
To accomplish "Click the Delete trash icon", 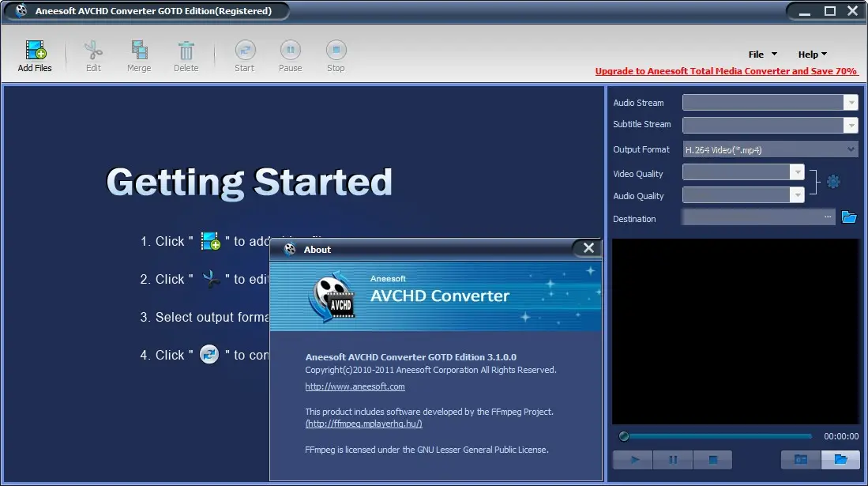I will pos(186,51).
